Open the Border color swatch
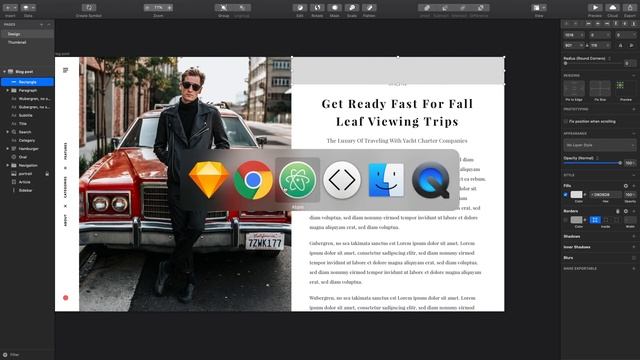 pyautogui.click(x=576, y=220)
